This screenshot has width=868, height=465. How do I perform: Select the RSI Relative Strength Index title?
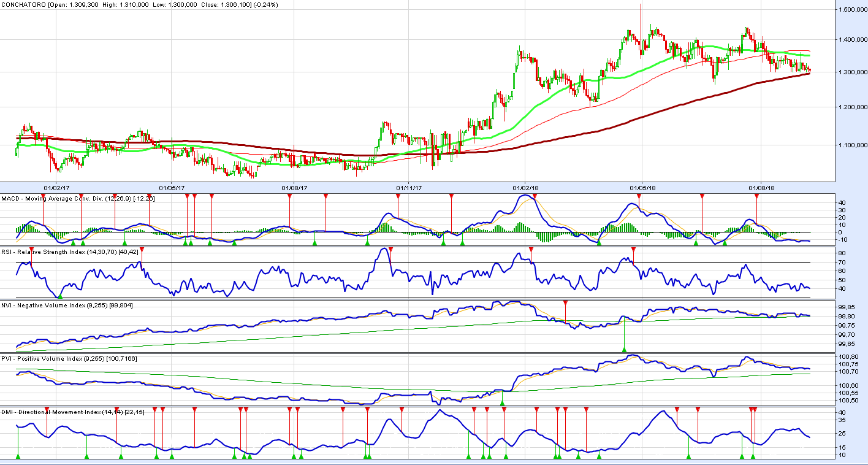pos(70,252)
